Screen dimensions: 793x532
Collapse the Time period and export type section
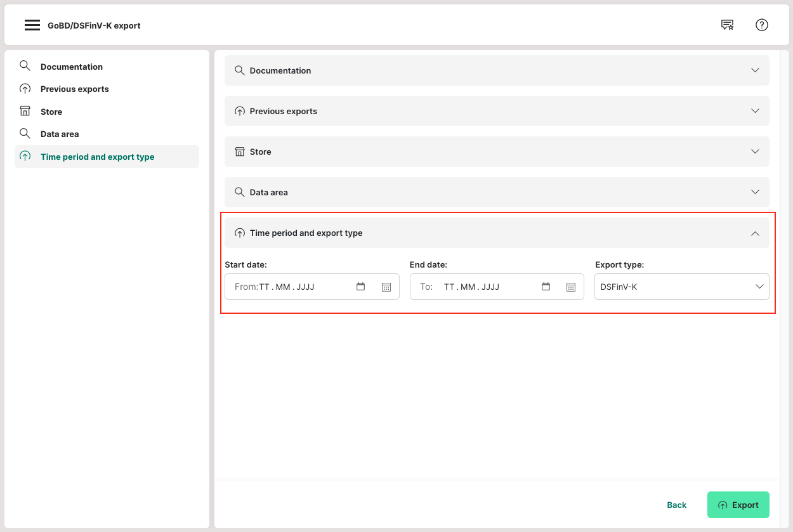click(755, 233)
